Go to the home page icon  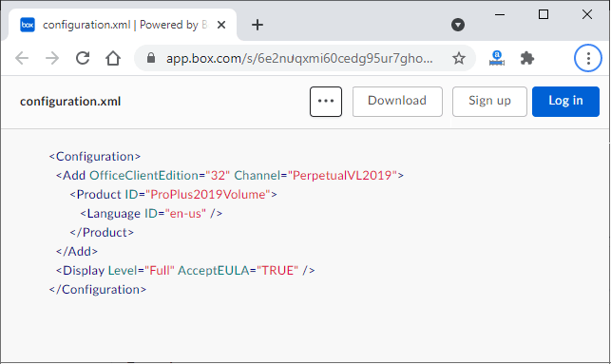[113, 59]
